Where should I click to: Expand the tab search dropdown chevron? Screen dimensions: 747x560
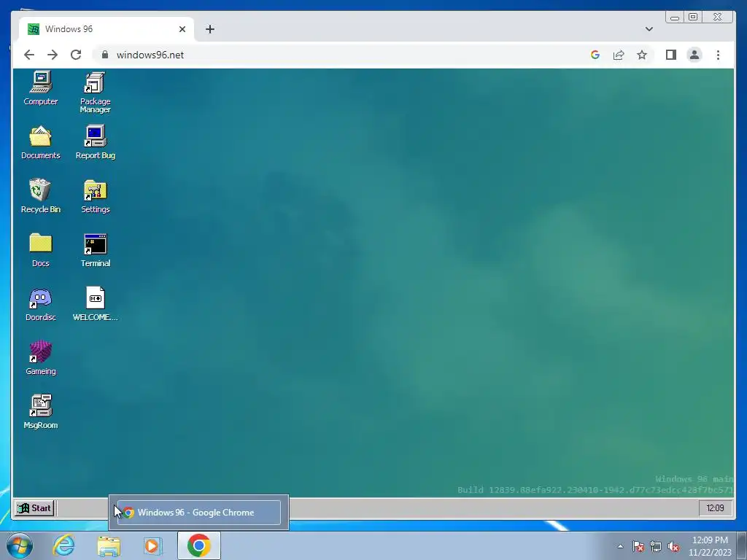[x=649, y=29]
